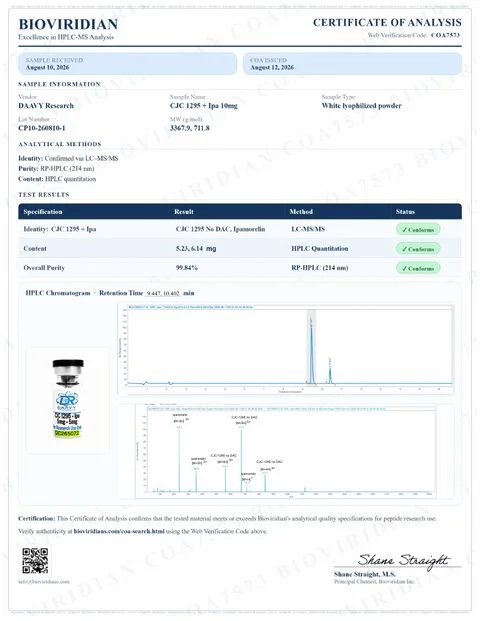
Task: Click the HPLC chromatogram plot
Action: tap(286, 350)
